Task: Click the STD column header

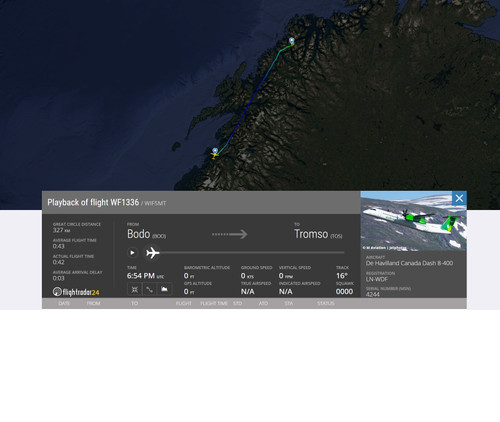Action: pos(237,303)
